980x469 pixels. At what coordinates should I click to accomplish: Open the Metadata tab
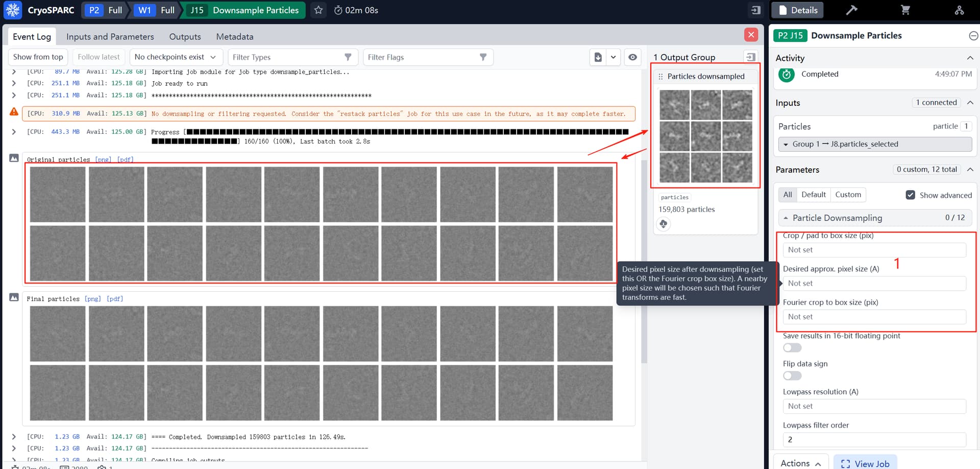pyautogui.click(x=234, y=37)
